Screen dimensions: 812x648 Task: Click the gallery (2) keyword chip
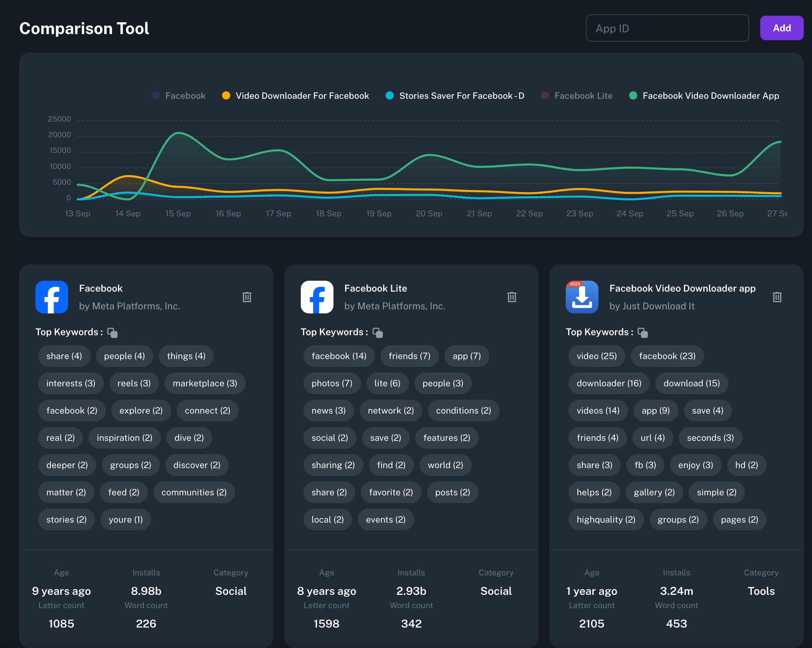pos(654,492)
